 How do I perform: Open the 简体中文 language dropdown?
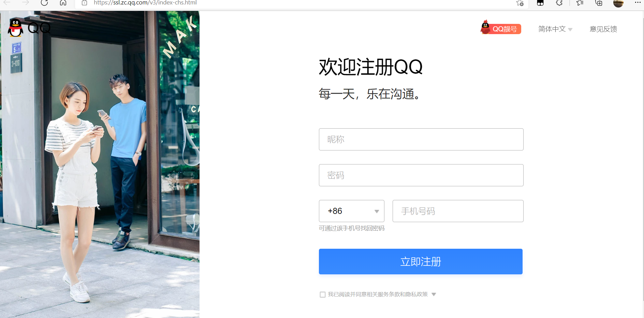point(555,29)
